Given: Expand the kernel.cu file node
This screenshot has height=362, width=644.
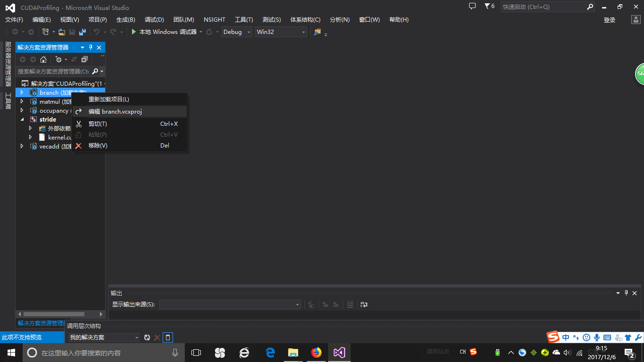Looking at the screenshot, I should pos(31,137).
